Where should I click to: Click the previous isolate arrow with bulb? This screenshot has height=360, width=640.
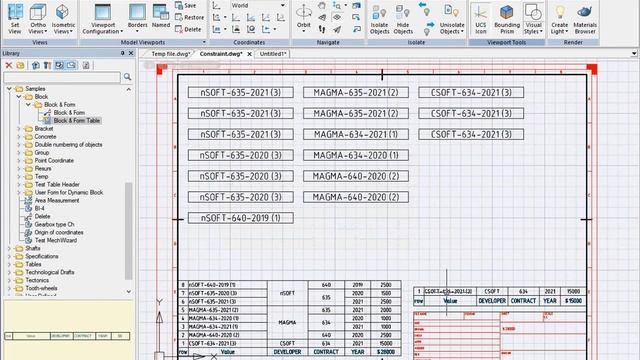(x=424, y=8)
